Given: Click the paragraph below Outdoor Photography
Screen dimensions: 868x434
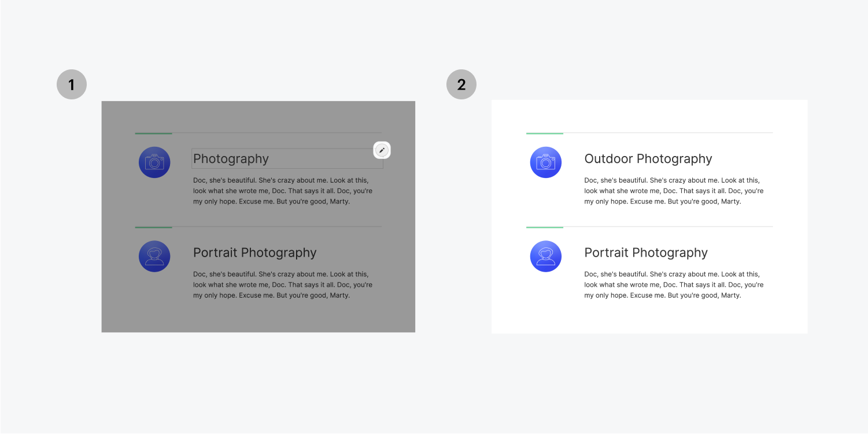Looking at the screenshot, I should (674, 191).
